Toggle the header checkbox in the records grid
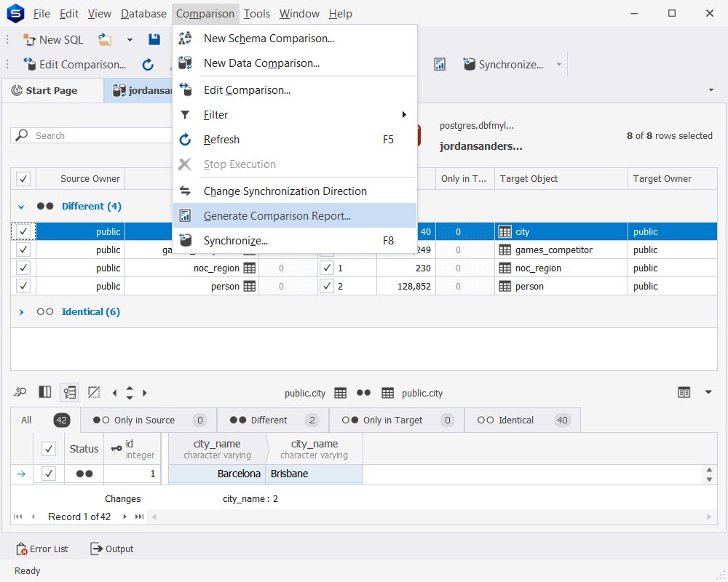The height and width of the screenshot is (582, 728). 49,449
